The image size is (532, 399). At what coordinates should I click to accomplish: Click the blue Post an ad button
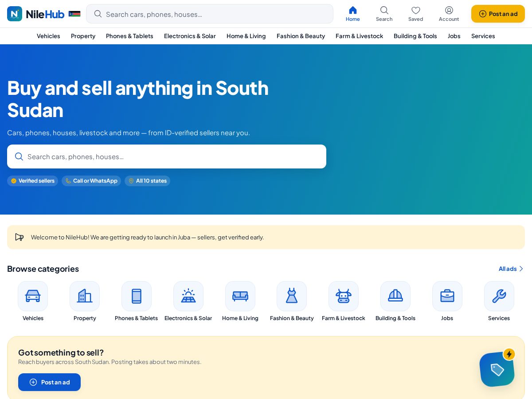pyautogui.click(x=49, y=382)
